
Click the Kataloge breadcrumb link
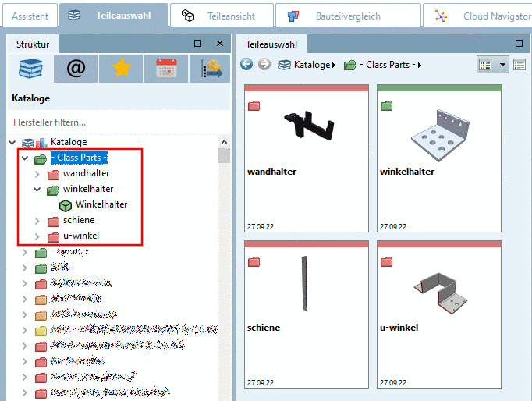pos(312,65)
